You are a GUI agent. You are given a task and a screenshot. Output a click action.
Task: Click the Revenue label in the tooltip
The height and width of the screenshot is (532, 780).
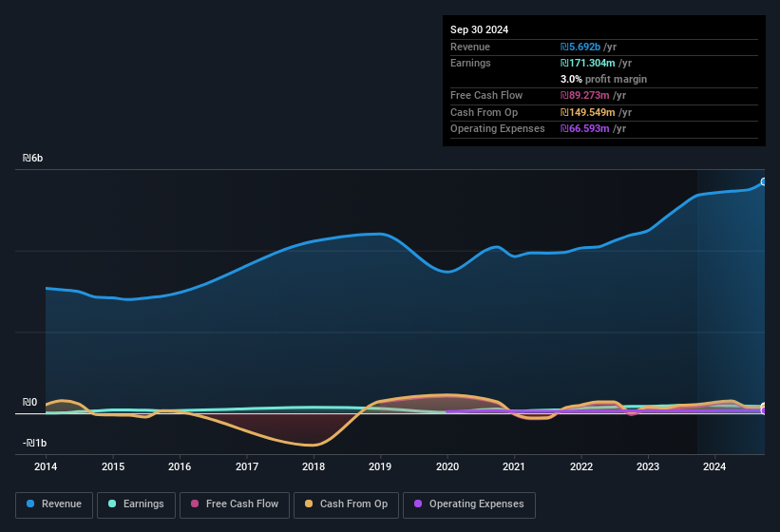(x=470, y=47)
